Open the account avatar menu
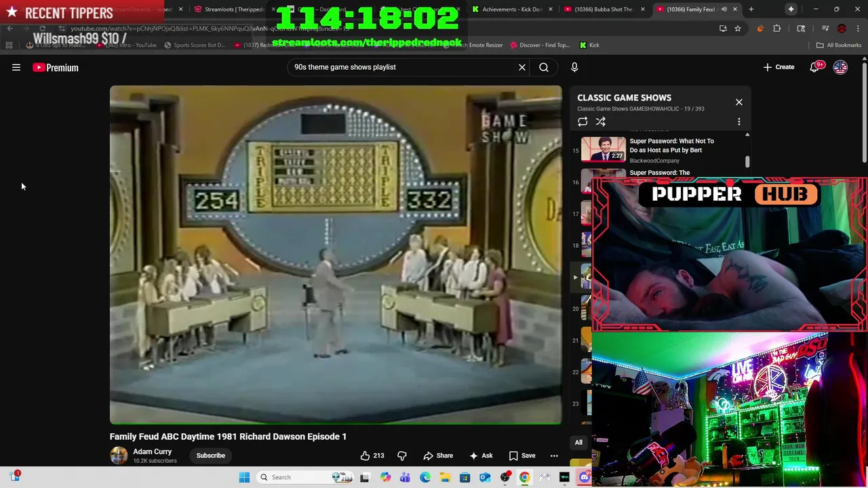The image size is (868, 488). point(840,67)
